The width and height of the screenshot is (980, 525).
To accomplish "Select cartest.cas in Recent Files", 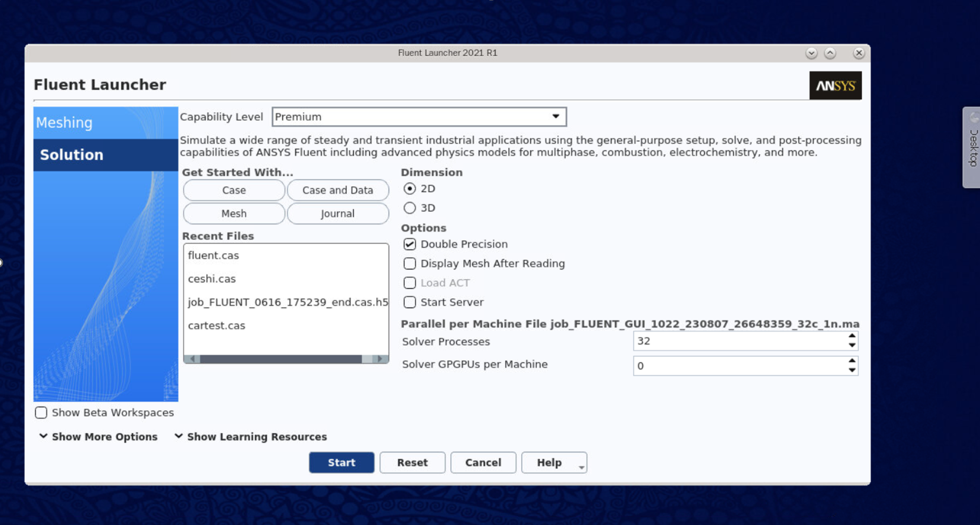I will 286,325.
